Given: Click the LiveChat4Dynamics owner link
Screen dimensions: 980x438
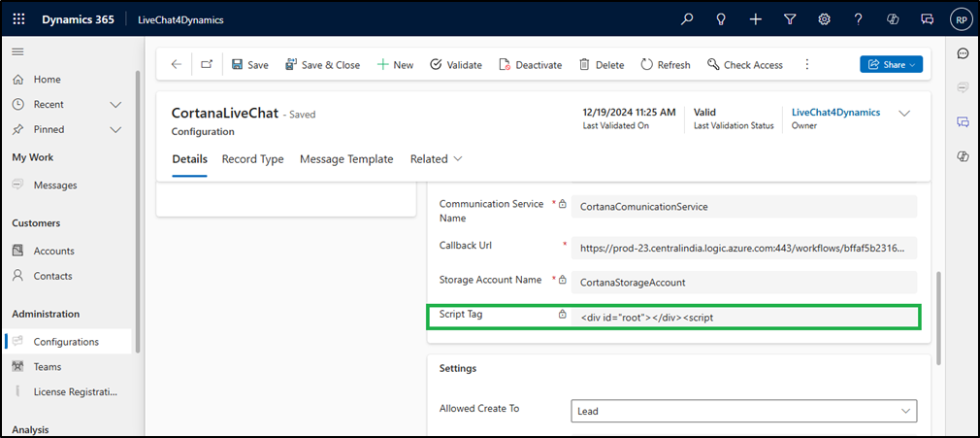Looking at the screenshot, I should click(x=835, y=113).
